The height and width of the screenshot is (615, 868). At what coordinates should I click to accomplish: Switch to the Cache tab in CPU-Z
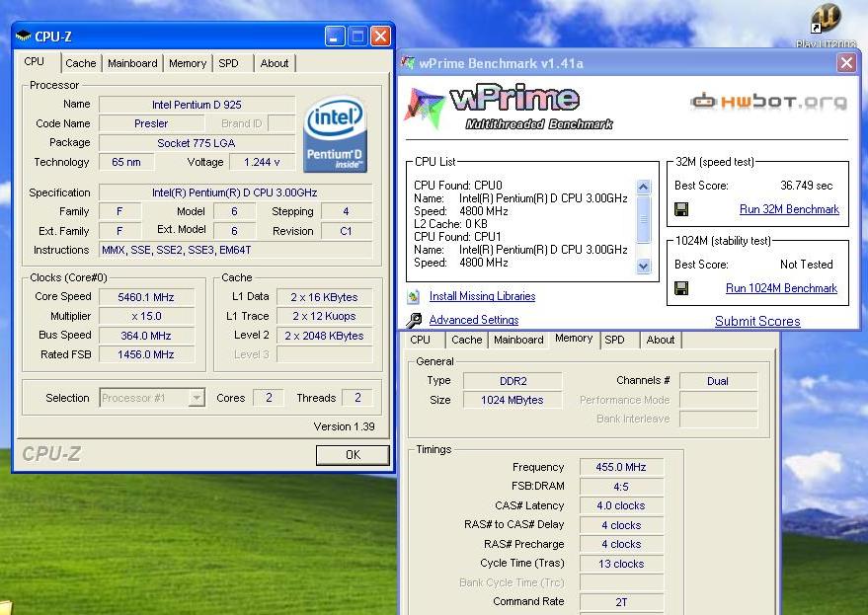tap(81, 63)
